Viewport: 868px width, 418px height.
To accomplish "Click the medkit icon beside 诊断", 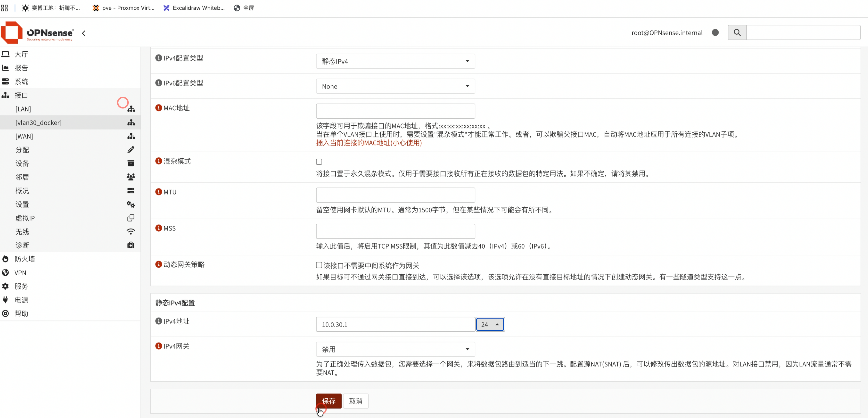I will tap(131, 245).
